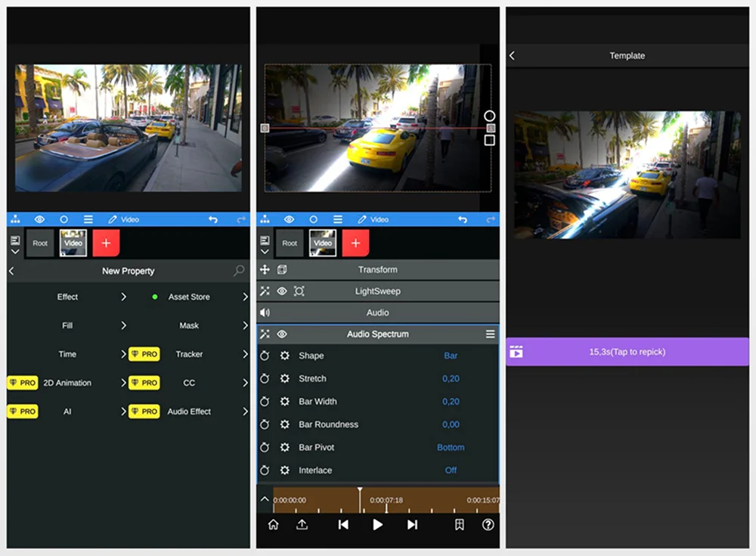Click the search magnifier in New Property
This screenshot has width=756, height=556.
click(239, 271)
